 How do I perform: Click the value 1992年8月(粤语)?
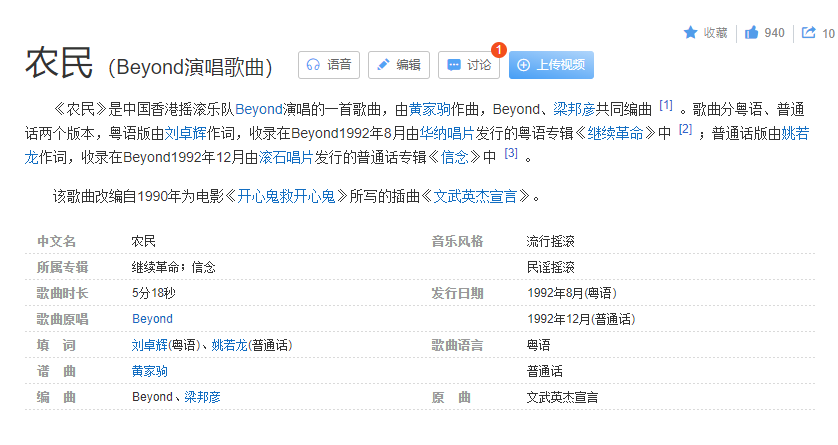click(x=572, y=293)
